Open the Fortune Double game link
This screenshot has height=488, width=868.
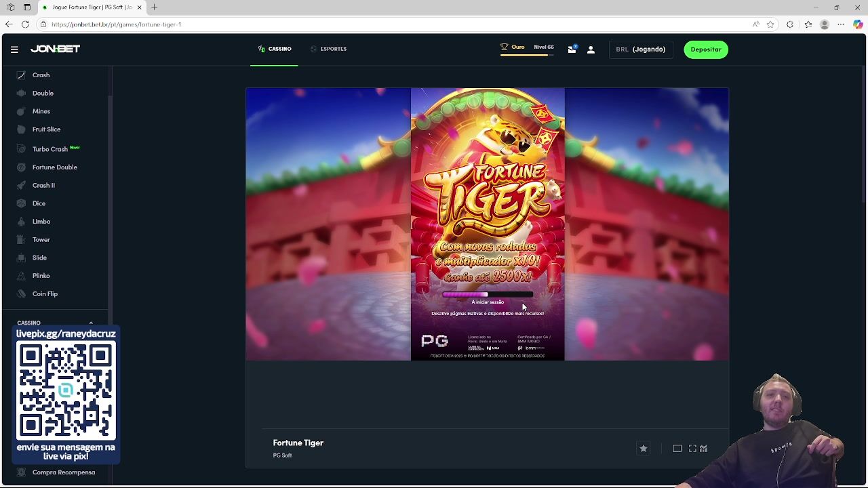coord(55,167)
